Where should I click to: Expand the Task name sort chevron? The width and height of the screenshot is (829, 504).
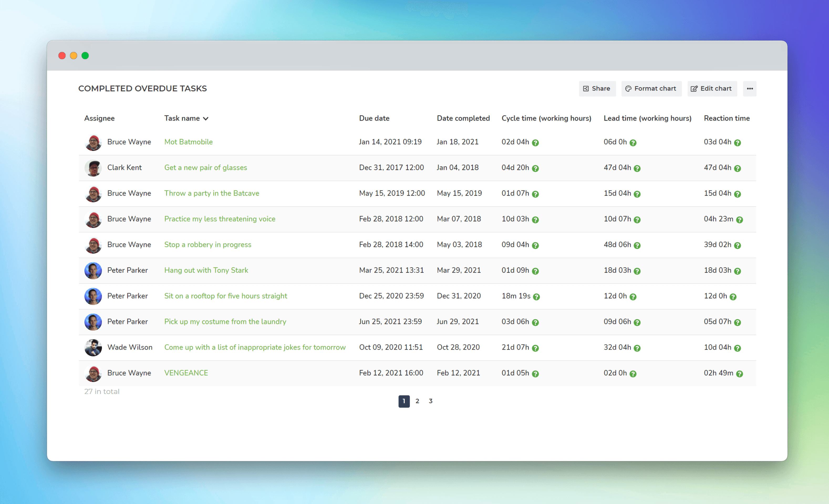[x=206, y=119]
